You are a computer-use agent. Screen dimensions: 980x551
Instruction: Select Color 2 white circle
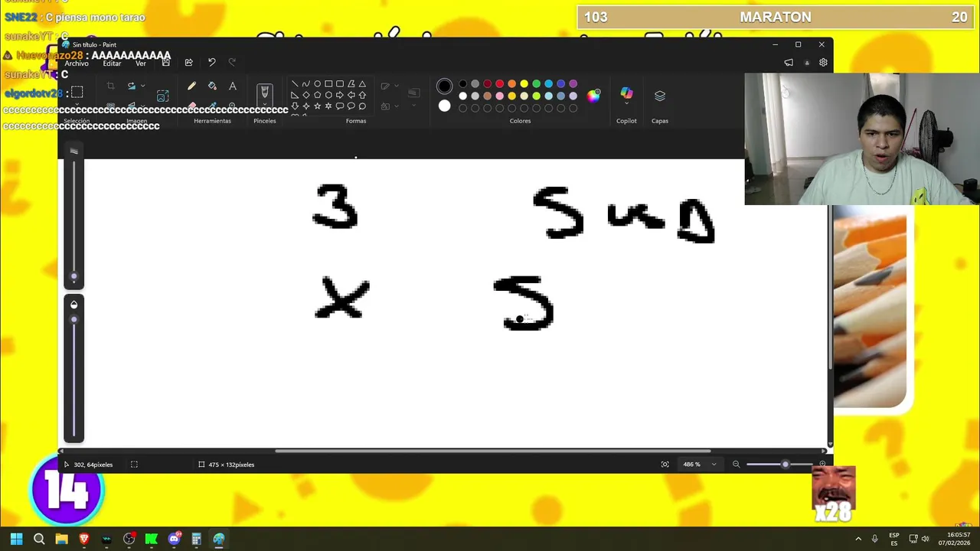pyautogui.click(x=444, y=106)
